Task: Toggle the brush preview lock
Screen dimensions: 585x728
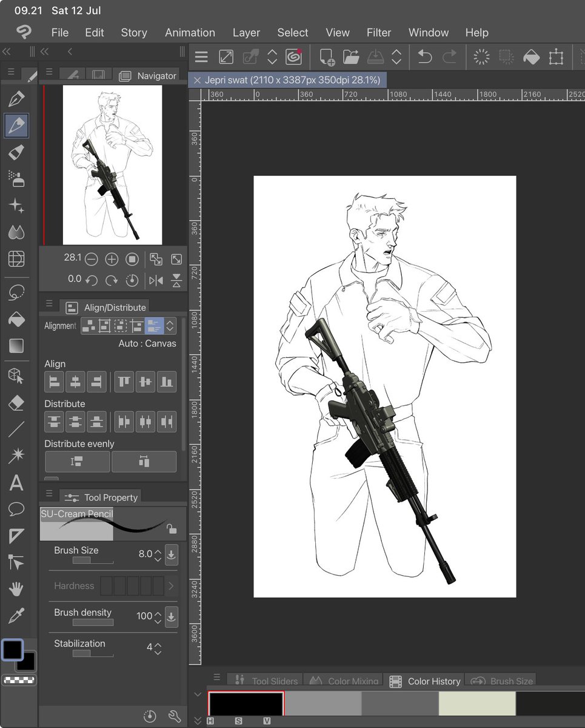Action: coord(172,529)
